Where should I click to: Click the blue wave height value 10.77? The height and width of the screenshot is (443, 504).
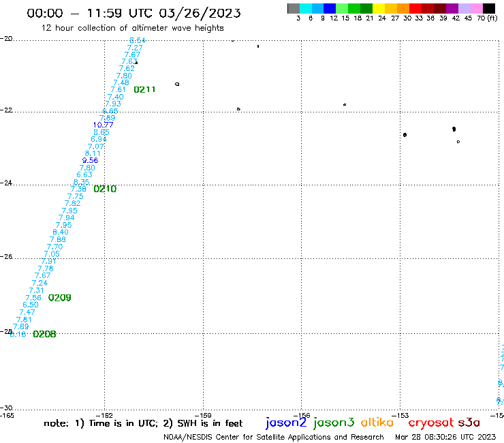pyautogui.click(x=103, y=125)
